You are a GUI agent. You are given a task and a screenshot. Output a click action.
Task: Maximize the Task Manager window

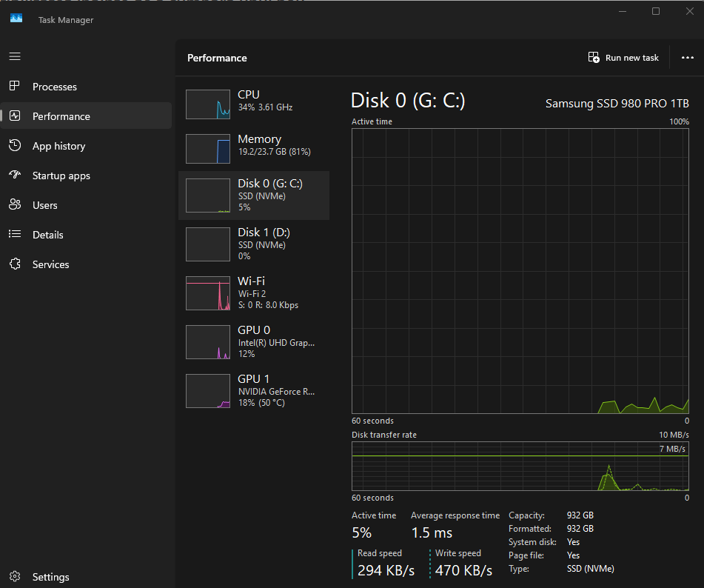656,11
